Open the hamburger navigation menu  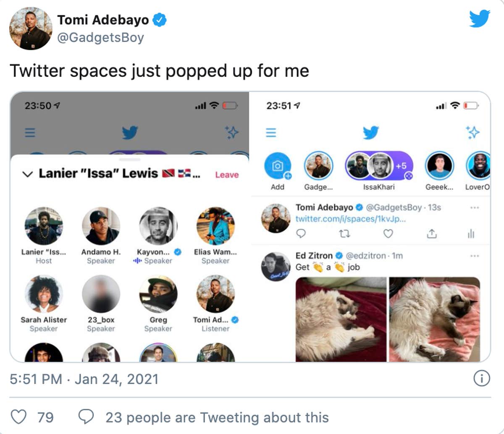coord(271,133)
